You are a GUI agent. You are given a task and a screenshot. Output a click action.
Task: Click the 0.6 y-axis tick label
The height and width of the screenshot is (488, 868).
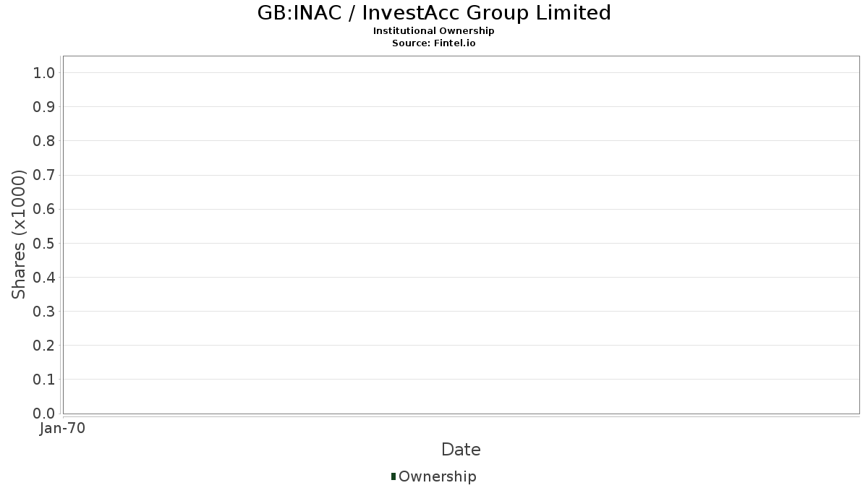(43, 209)
